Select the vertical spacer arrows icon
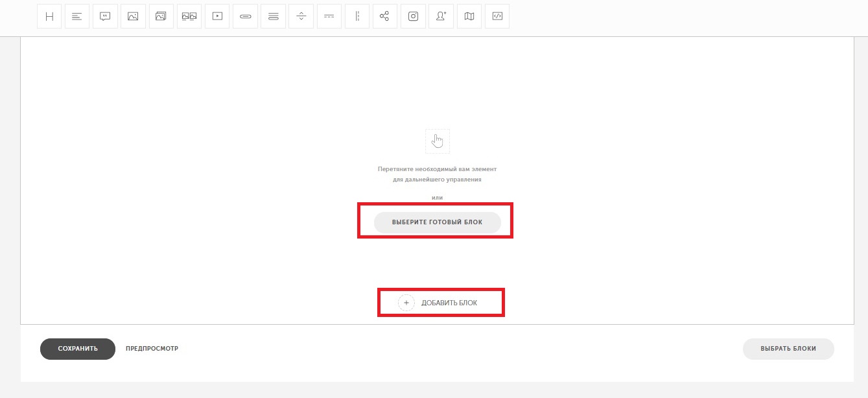Screen dimensions: 868x398 pos(301,16)
